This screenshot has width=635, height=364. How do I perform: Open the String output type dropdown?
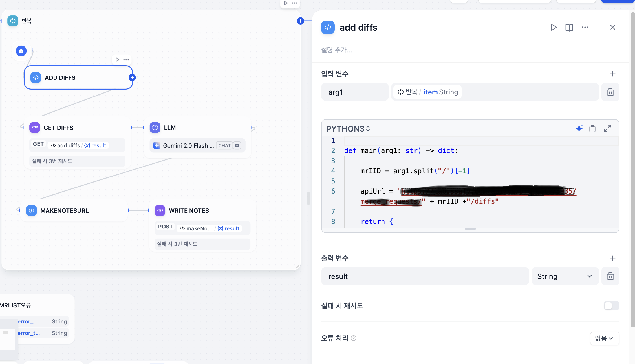pos(565,276)
